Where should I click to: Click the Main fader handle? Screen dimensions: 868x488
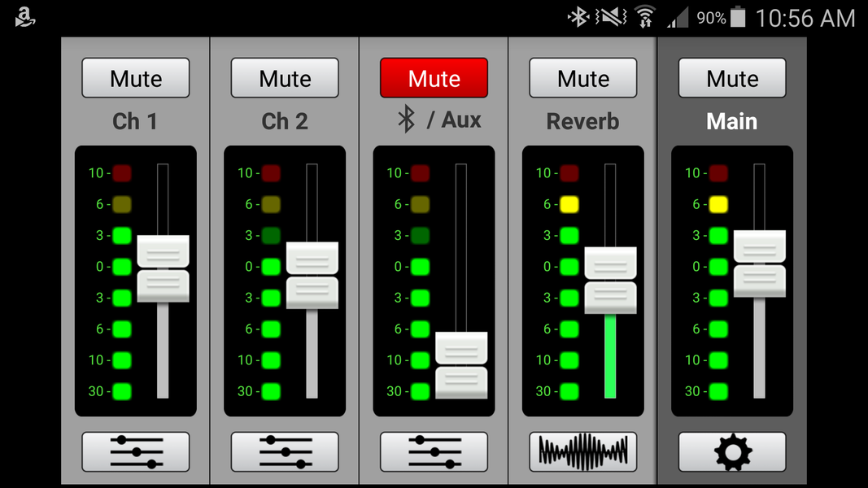click(x=759, y=264)
